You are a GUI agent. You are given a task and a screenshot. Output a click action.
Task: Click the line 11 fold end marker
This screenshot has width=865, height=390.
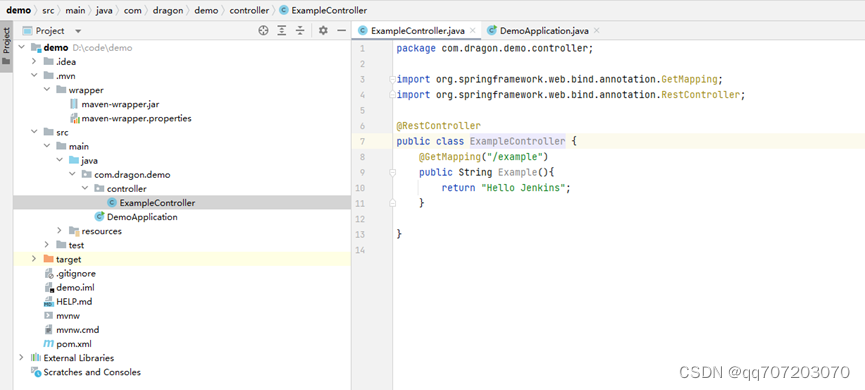click(392, 203)
